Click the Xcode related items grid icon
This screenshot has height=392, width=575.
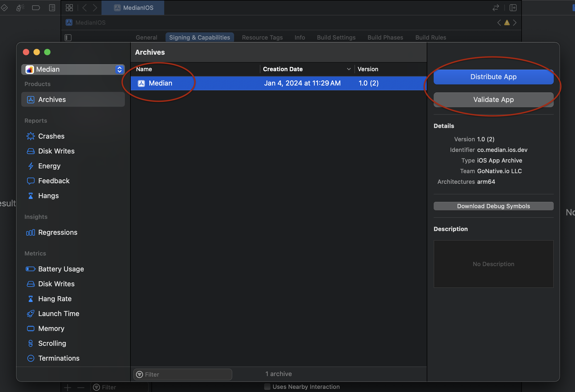(69, 8)
